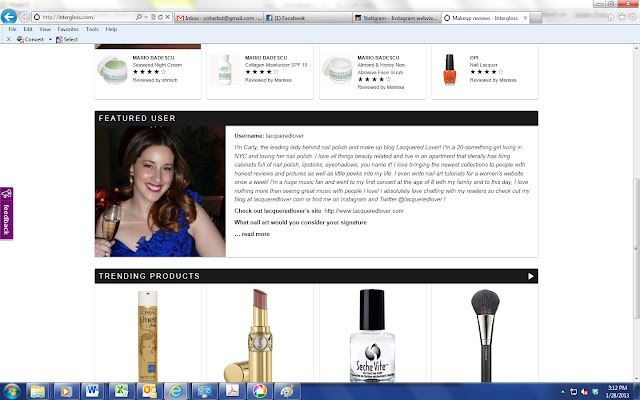Open Microsoft Excel from the taskbar

coord(120,391)
